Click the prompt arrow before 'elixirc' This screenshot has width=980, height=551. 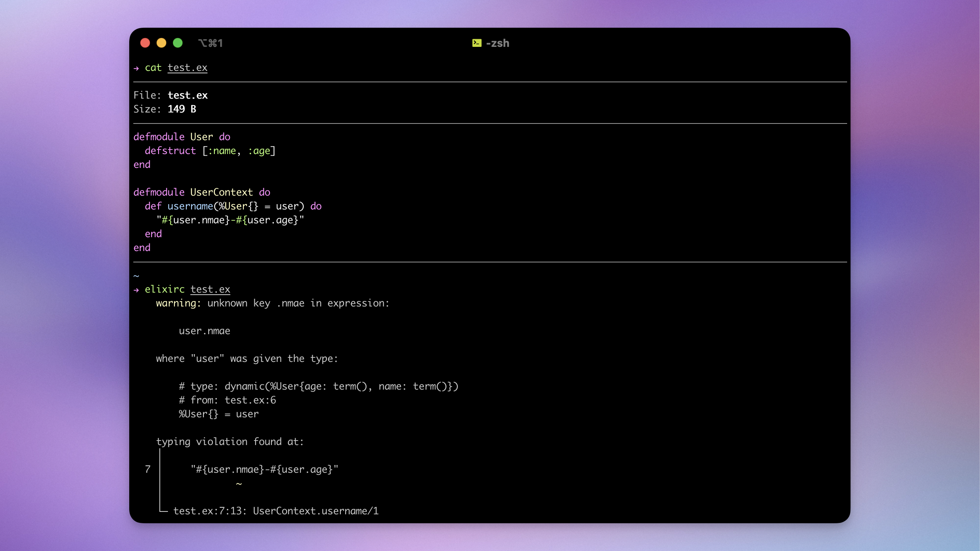pyautogui.click(x=136, y=290)
